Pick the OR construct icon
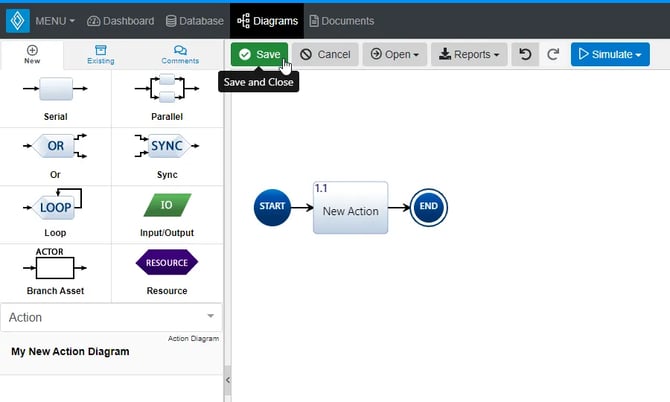The height and width of the screenshot is (402, 670). tap(55, 146)
